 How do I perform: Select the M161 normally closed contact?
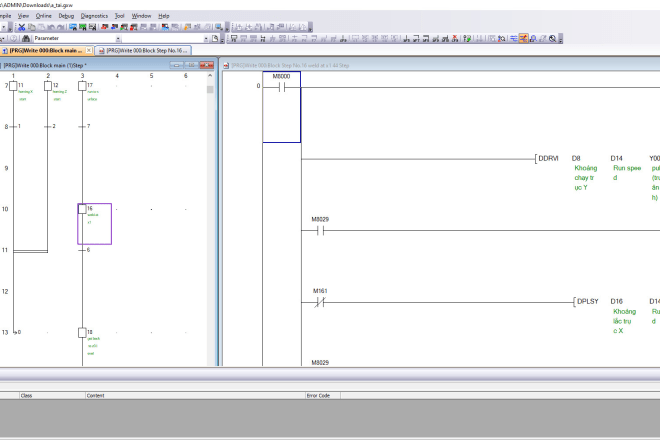click(320, 302)
